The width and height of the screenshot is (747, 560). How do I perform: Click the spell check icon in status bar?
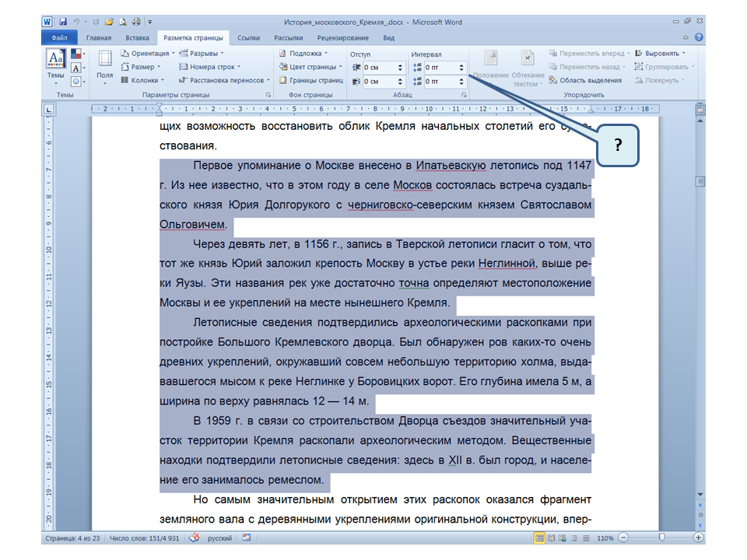coord(195,538)
